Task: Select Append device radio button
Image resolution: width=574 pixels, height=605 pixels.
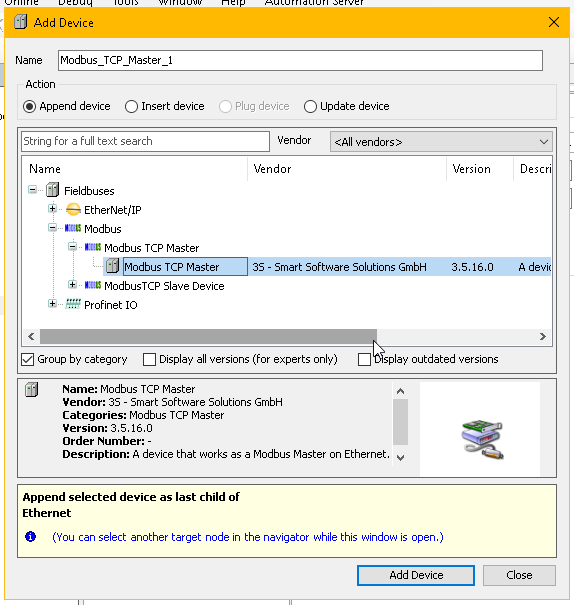Action: 29,106
